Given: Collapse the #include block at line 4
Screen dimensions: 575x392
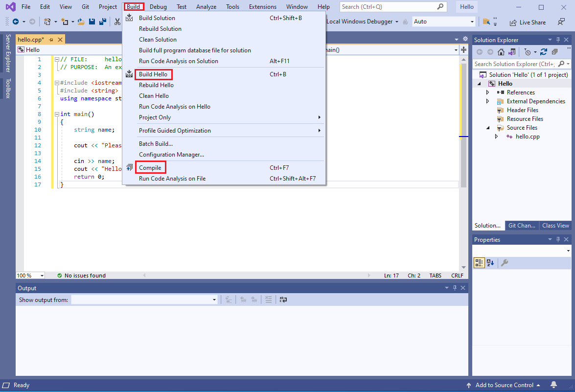Looking at the screenshot, I should pyautogui.click(x=57, y=83).
